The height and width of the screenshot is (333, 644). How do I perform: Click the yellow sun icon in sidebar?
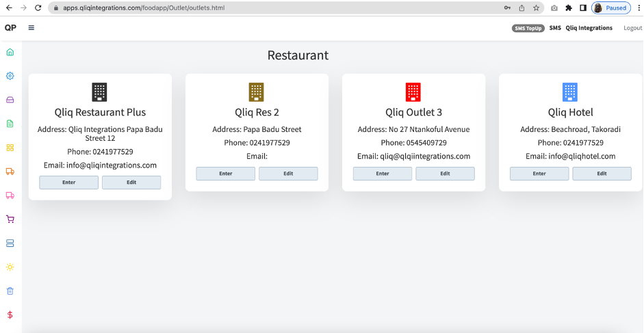[10, 267]
